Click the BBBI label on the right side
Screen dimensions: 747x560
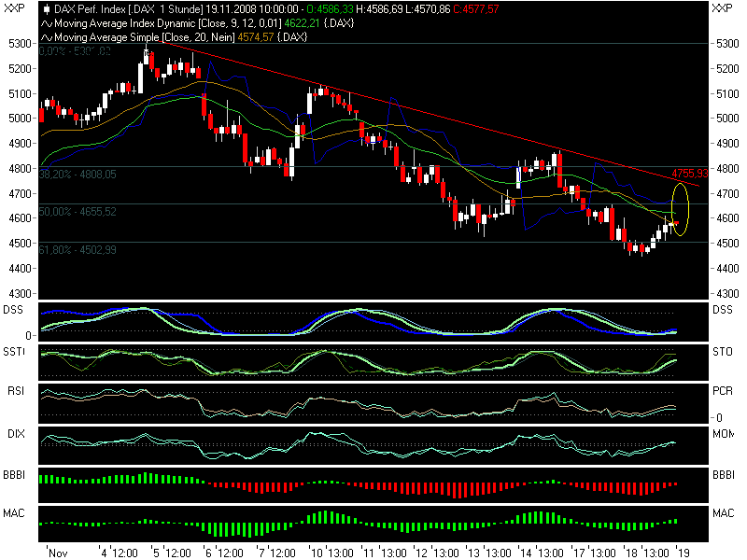pyautogui.click(x=724, y=475)
